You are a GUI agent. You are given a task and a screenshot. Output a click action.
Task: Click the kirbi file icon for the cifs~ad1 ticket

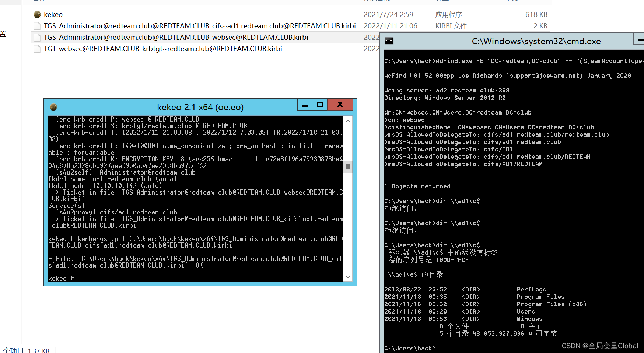coord(37,26)
